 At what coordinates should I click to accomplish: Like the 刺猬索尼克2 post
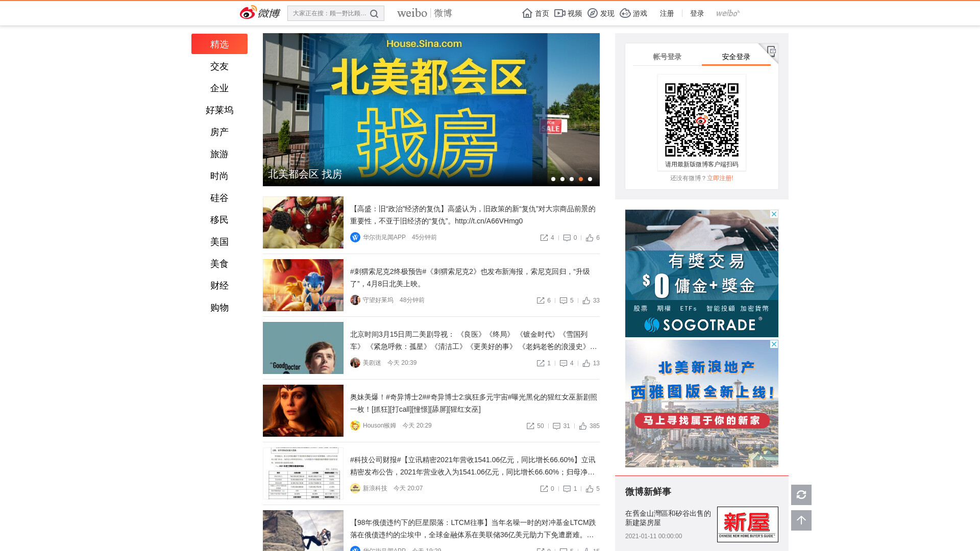click(586, 300)
